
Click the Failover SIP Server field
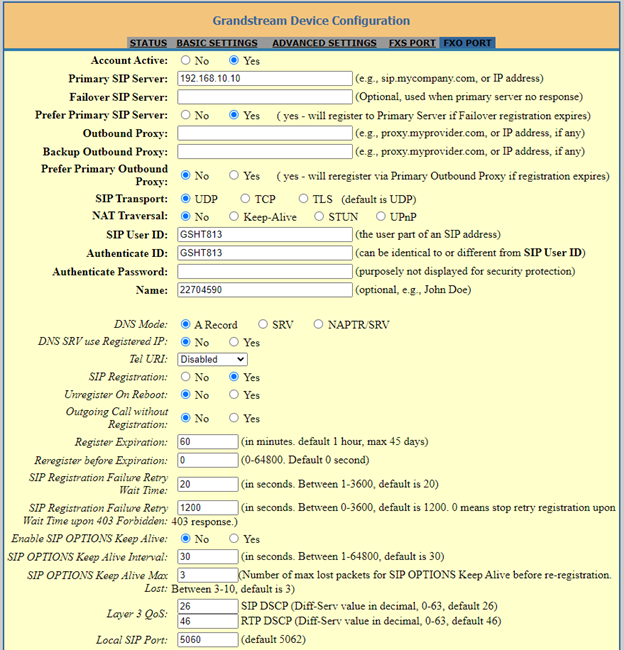pyautogui.click(x=265, y=97)
